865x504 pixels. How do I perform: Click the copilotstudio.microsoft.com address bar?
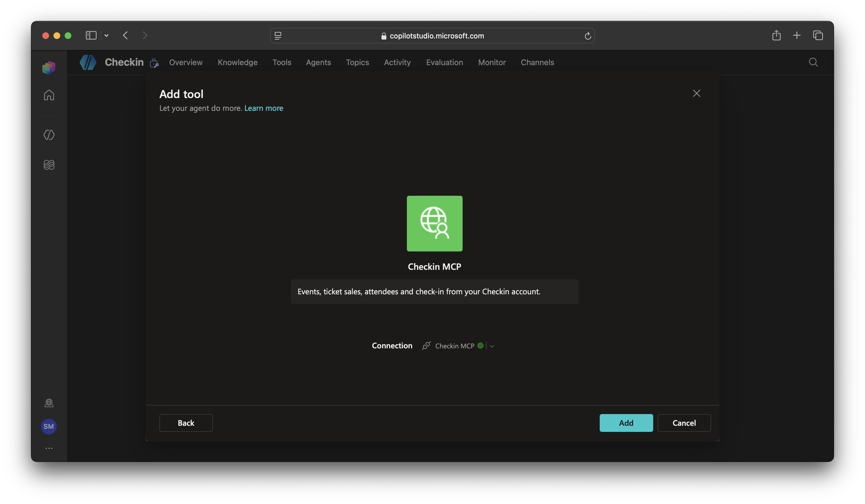click(x=432, y=36)
